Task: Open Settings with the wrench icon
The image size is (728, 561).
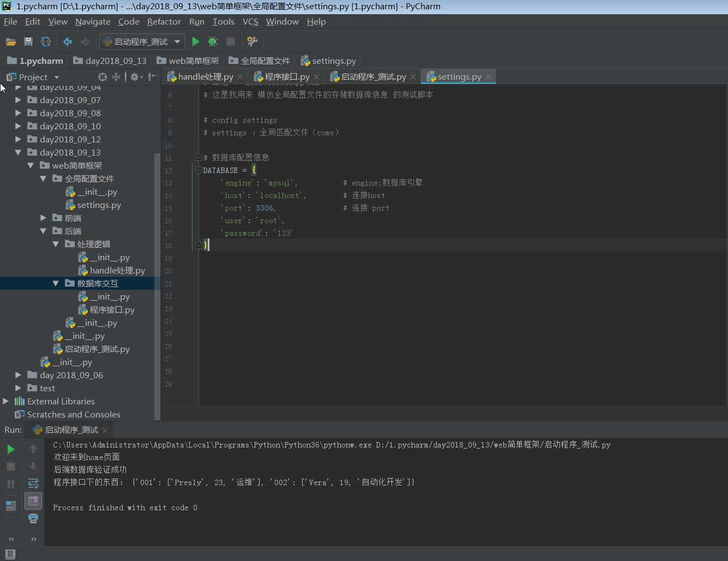Action: pos(252,41)
